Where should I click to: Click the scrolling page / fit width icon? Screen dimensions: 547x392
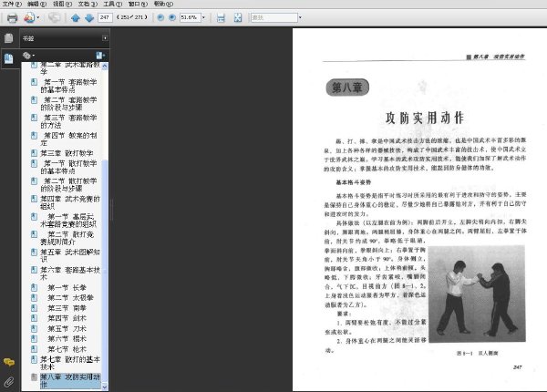pos(221,18)
